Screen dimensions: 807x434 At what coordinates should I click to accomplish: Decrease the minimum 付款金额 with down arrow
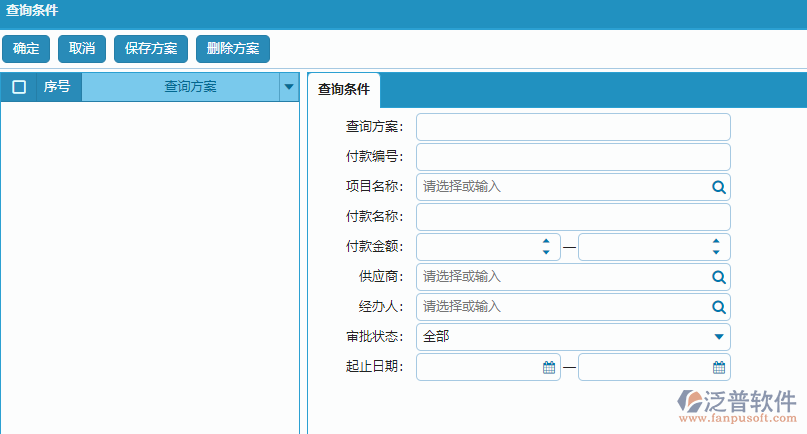[x=546, y=252]
